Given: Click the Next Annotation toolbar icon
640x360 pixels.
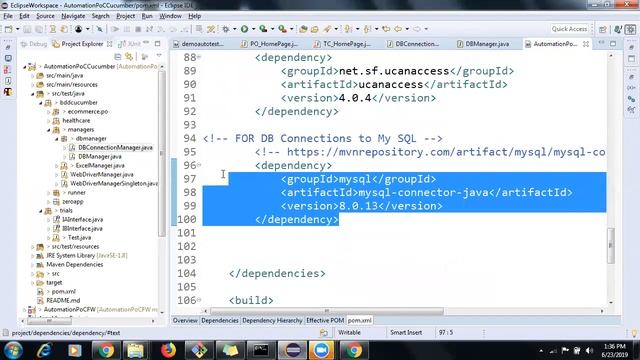Looking at the screenshot, I should [x=348, y=29].
